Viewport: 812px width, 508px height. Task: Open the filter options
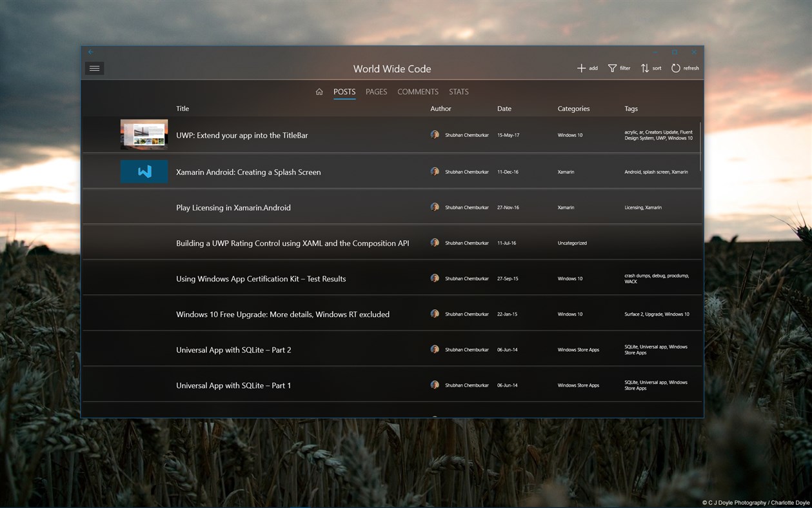619,68
